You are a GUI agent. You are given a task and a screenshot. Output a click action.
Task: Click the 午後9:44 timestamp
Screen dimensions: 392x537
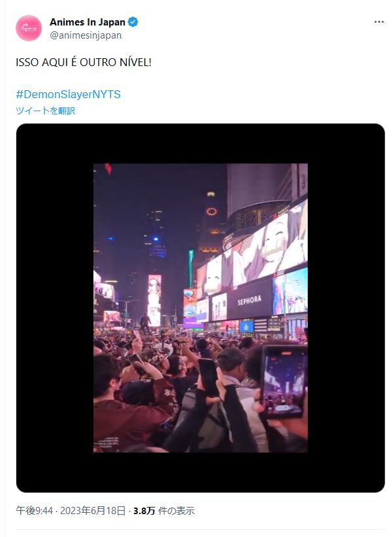click(34, 511)
